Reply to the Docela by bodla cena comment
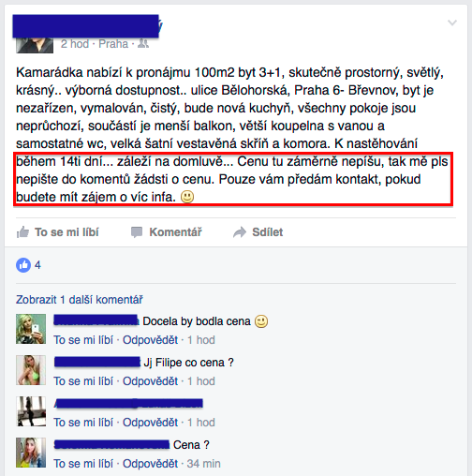This screenshot has height=476, width=472. coord(150,340)
